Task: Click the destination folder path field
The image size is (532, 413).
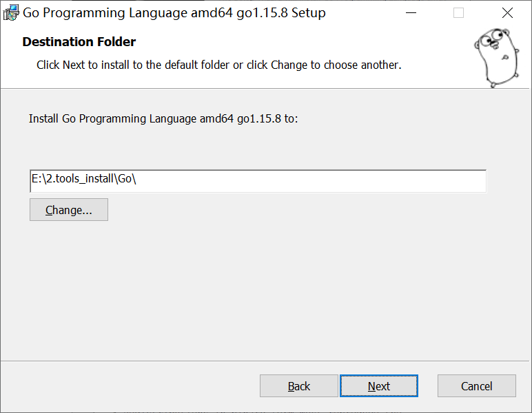Action: tap(258, 181)
